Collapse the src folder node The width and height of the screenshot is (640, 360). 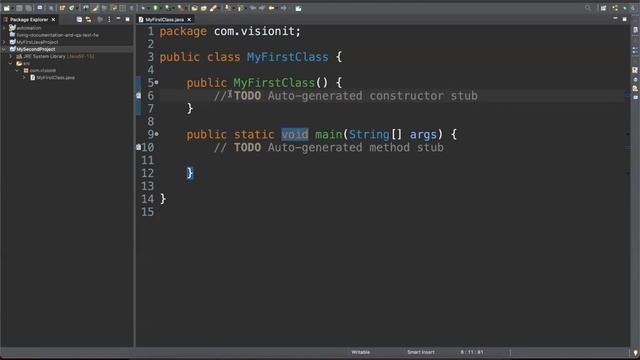point(11,63)
